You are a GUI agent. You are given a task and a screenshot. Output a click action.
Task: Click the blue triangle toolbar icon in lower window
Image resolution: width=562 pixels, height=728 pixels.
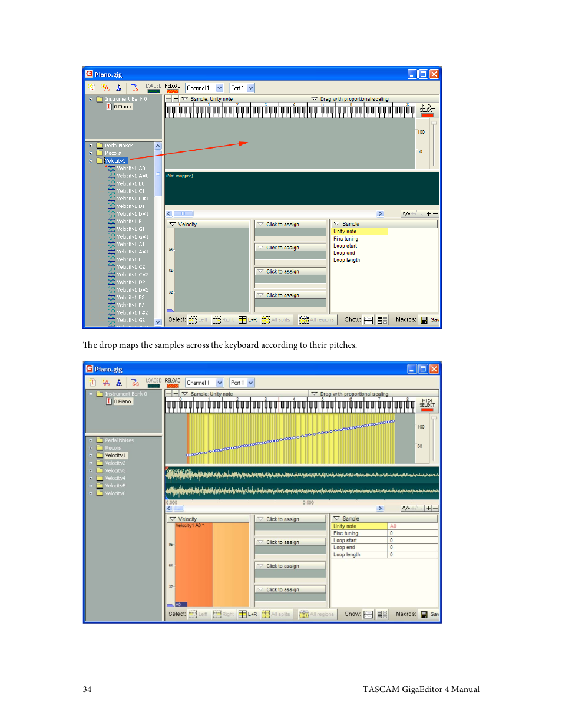click(119, 383)
